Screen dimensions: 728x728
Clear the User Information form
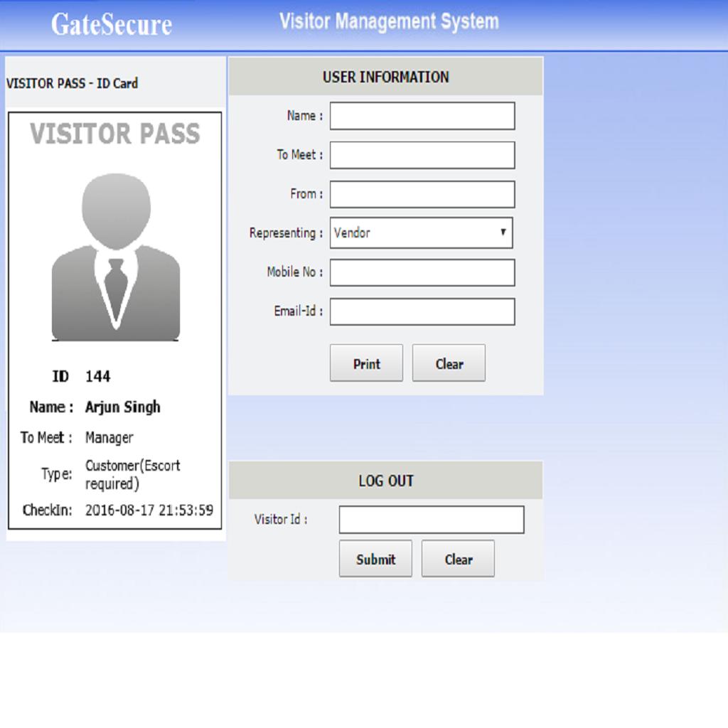click(x=449, y=363)
